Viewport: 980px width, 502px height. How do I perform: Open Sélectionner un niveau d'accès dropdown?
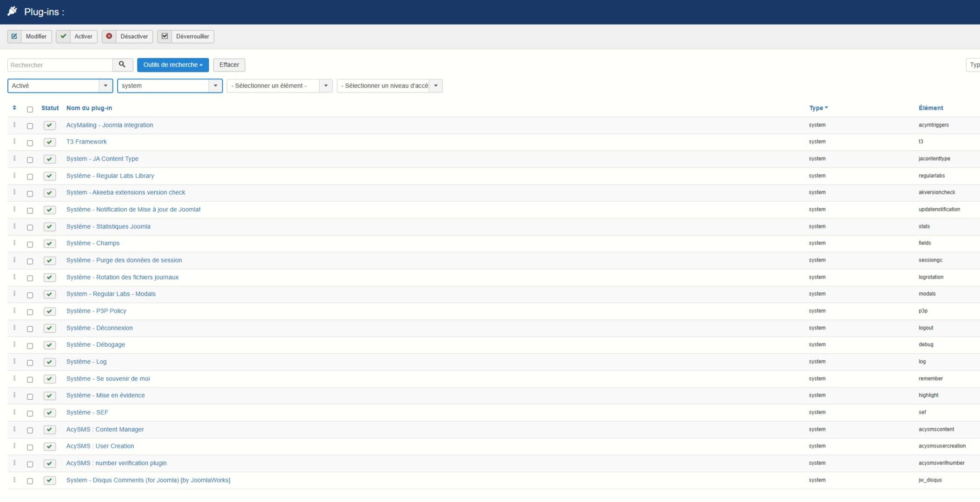(x=389, y=86)
